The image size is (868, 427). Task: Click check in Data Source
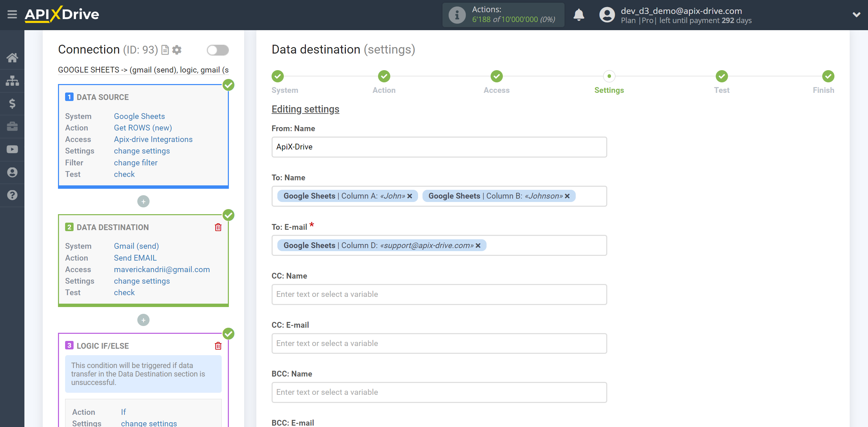click(x=124, y=174)
